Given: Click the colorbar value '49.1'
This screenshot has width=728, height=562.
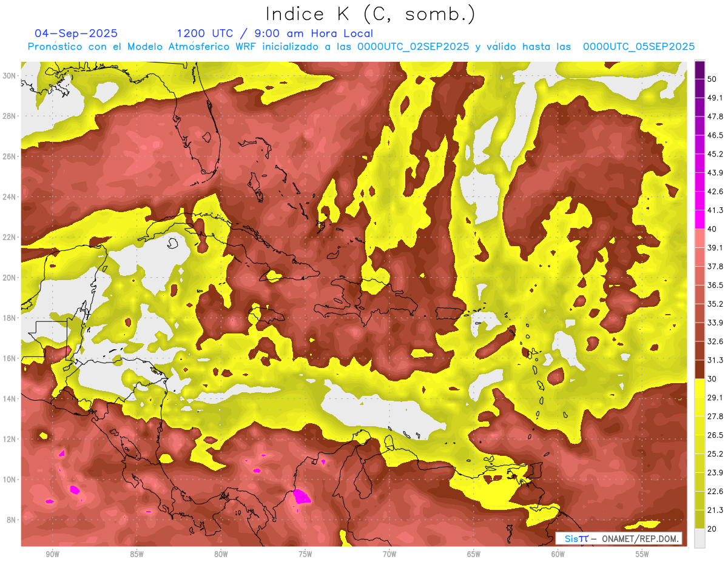Looking at the screenshot, I should pos(715,98).
